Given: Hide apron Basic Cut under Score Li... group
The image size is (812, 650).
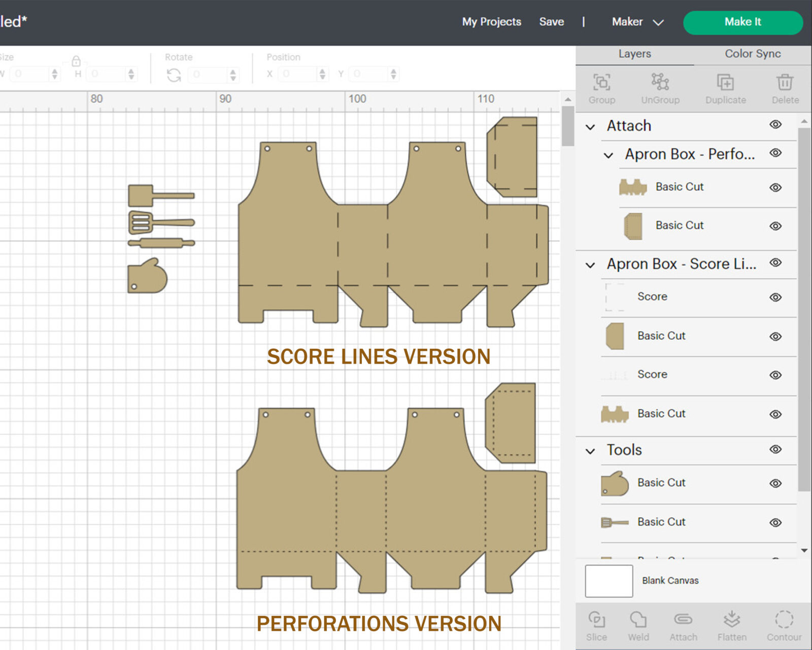Looking at the screenshot, I should coord(775,414).
